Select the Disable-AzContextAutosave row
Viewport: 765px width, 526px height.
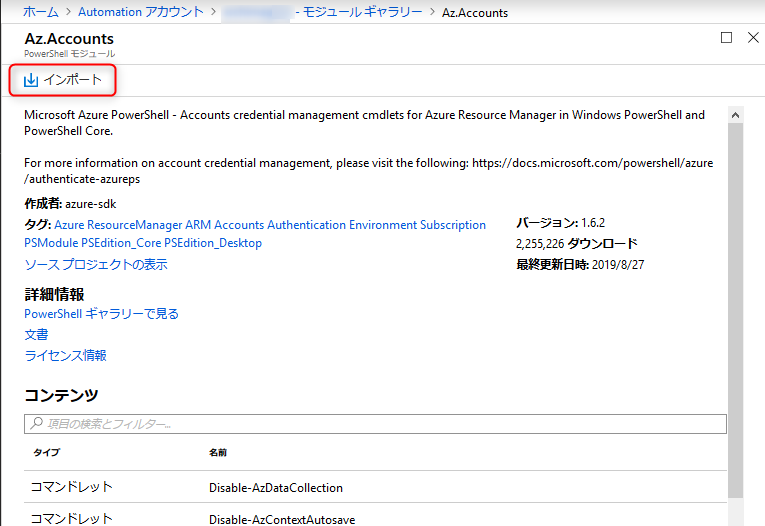pyautogui.click(x=375, y=515)
